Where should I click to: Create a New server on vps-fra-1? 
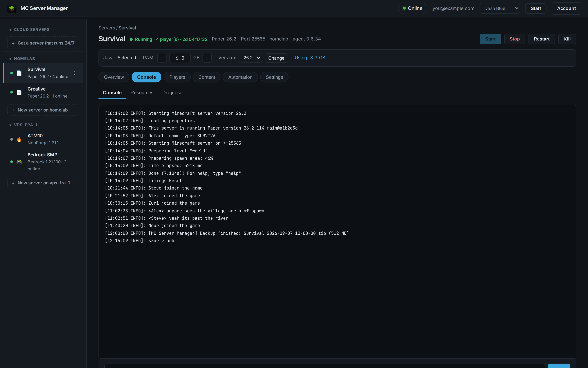43,183
